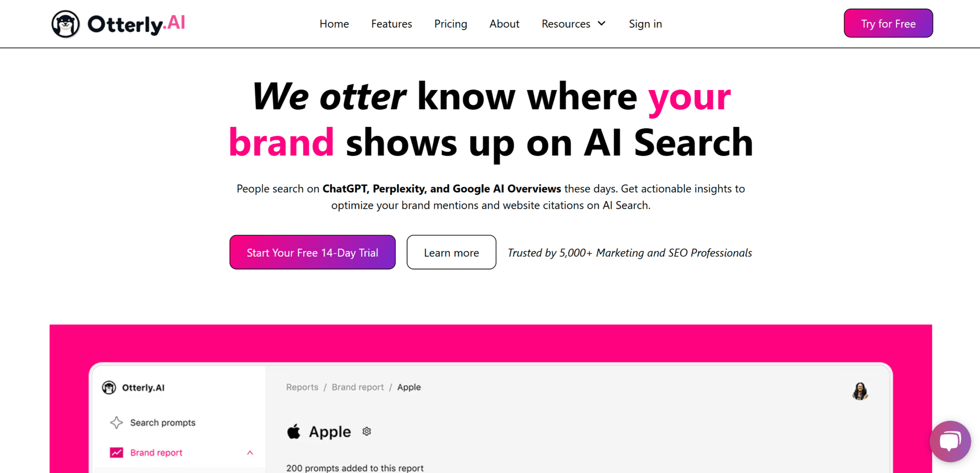
Task: Open the chat support widget bubble
Action: click(950, 441)
